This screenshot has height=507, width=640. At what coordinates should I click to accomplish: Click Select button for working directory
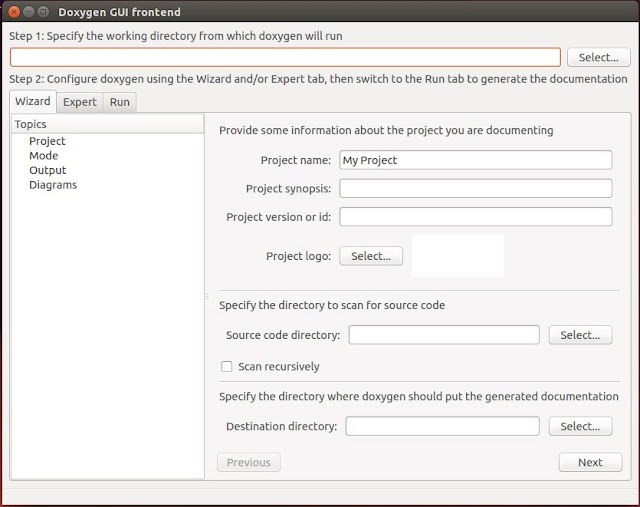[598, 57]
